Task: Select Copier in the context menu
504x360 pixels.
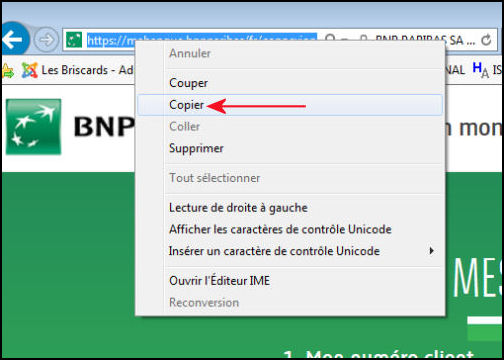Action: (289, 105)
